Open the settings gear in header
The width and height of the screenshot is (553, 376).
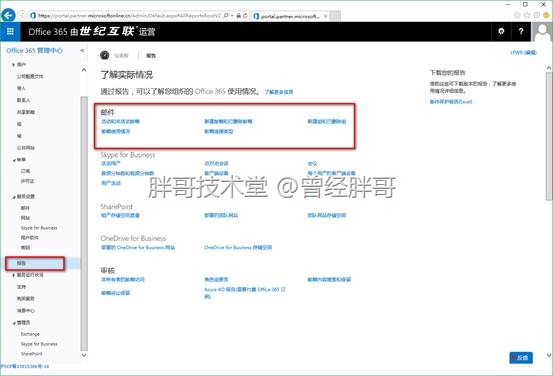[501, 32]
